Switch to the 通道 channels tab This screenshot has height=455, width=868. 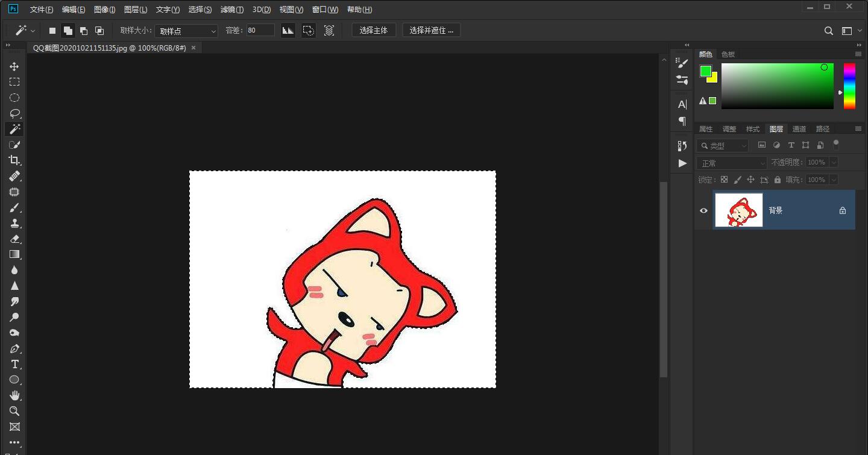pos(799,128)
